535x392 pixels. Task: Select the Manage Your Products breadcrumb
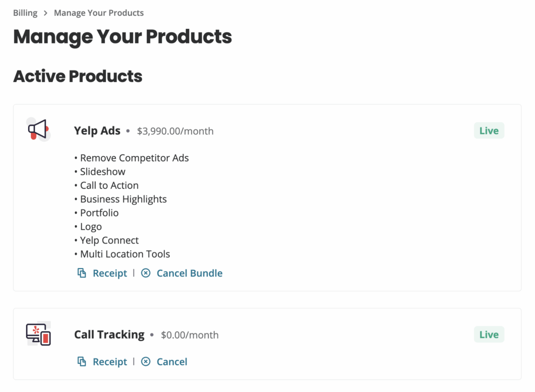tap(99, 13)
